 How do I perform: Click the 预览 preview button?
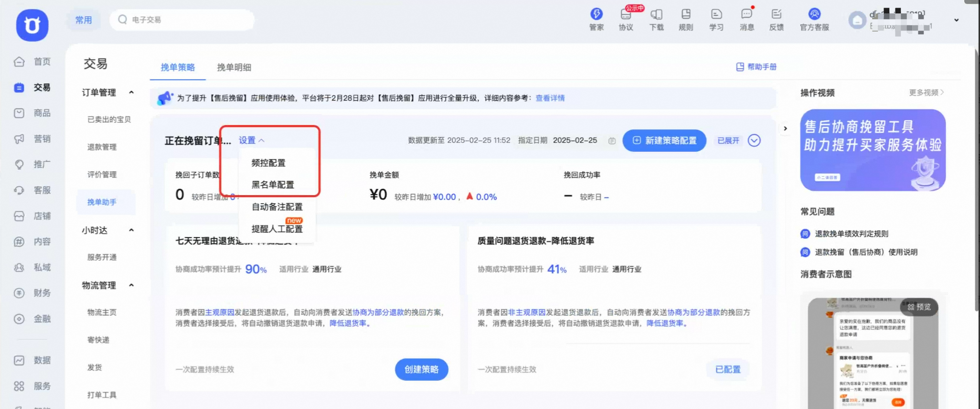919,307
